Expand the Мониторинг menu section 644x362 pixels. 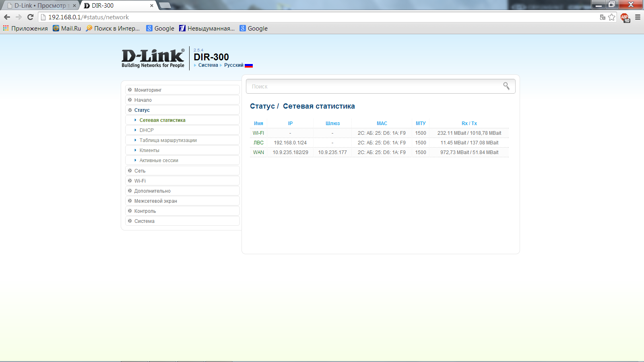[183, 90]
